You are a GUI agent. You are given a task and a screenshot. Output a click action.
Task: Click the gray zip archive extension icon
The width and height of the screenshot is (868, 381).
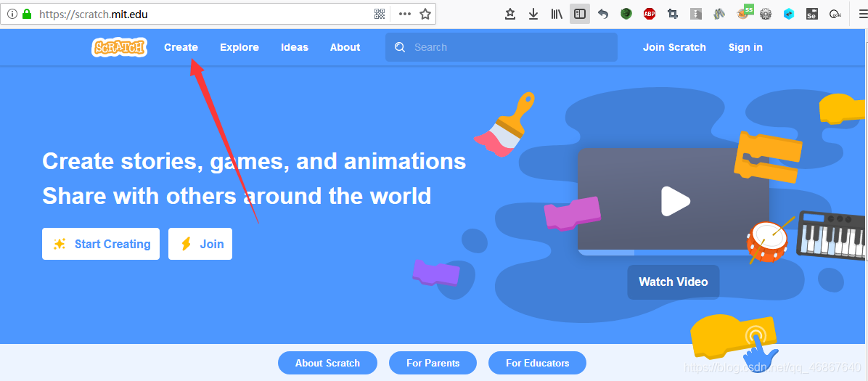point(696,15)
